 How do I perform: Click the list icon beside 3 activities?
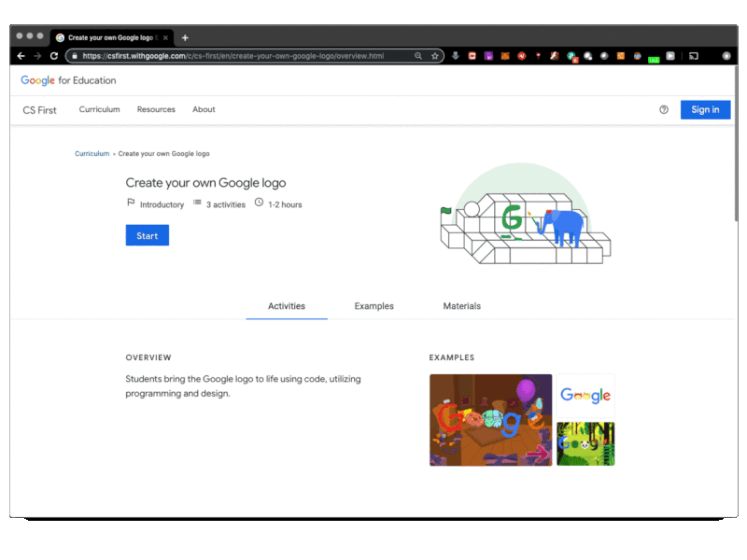(197, 203)
